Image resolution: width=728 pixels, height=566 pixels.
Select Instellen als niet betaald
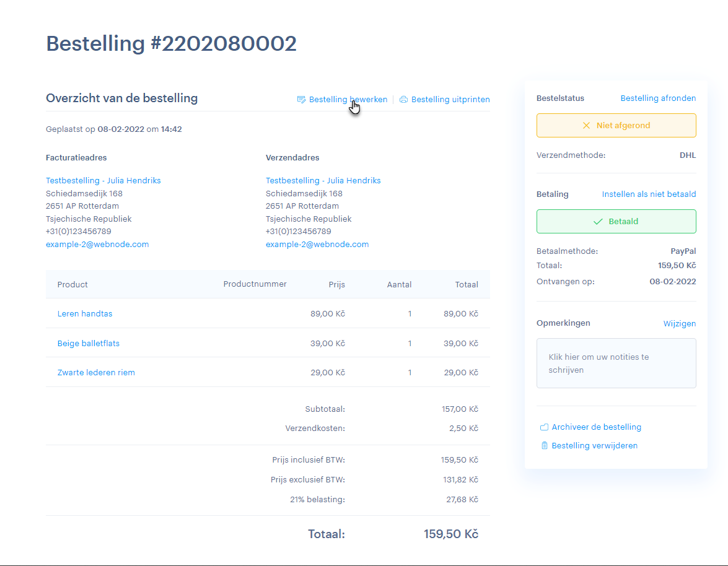pos(649,194)
